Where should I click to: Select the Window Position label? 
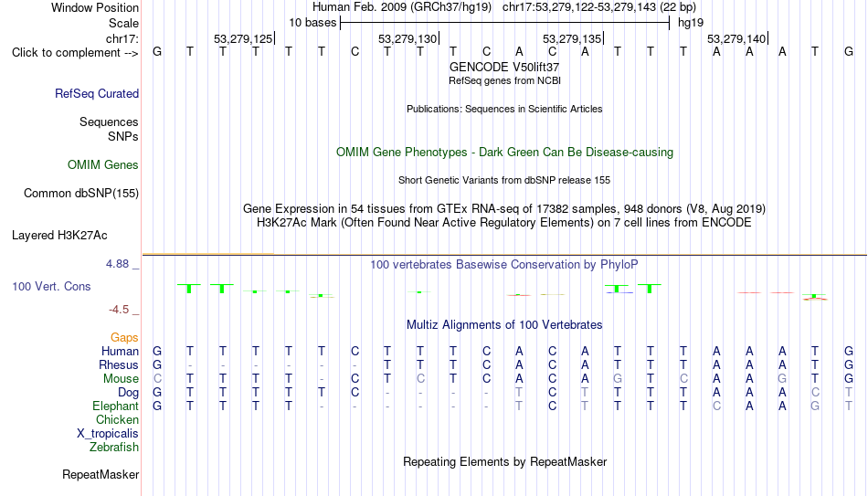point(95,7)
